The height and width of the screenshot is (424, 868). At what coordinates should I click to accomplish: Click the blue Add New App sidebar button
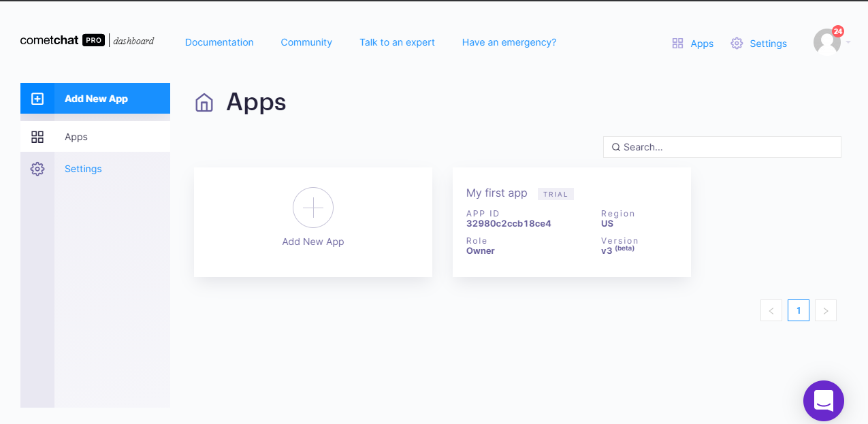tap(95, 99)
